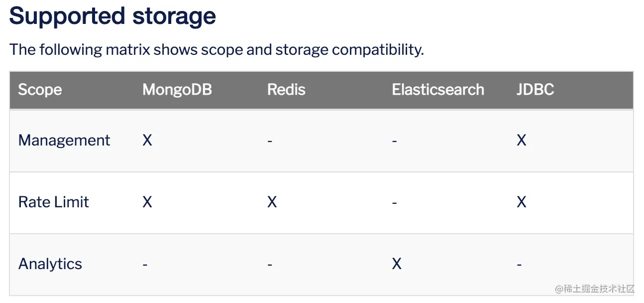Image resolution: width=644 pixels, height=303 pixels.
Task: Click the X for Analytics under Elasticsearch
Action: coord(397,264)
